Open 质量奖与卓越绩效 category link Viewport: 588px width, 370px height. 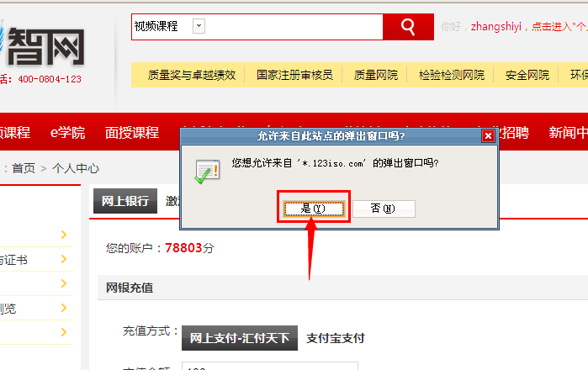pos(192,75)
